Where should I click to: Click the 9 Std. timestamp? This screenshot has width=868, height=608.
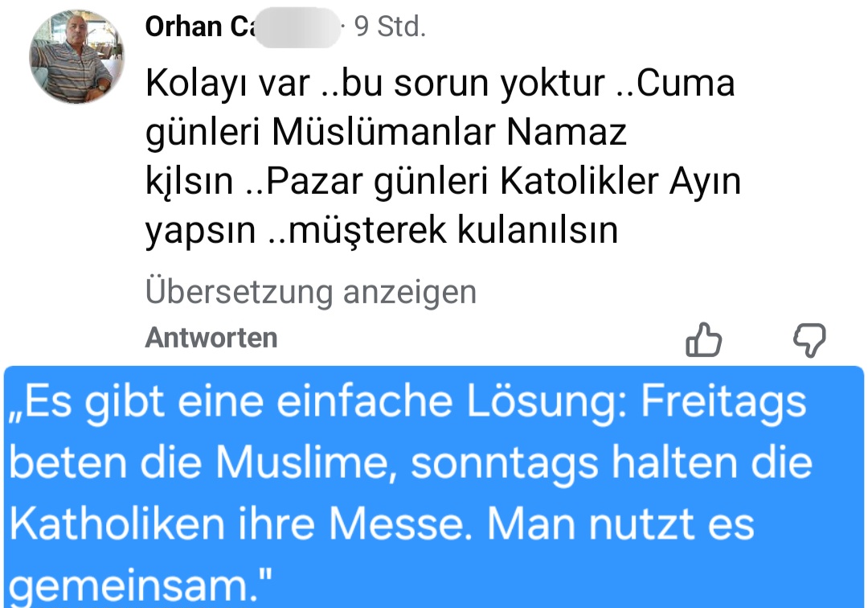click(390, 27)
